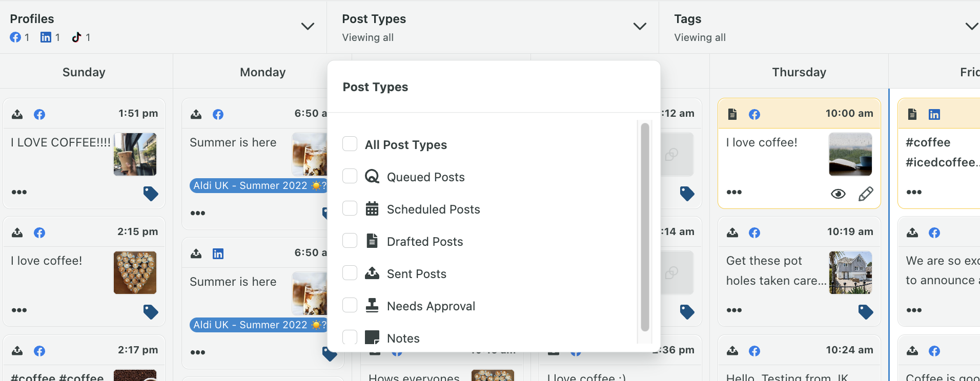980x381 pixels.
Task: Open the Tags filter chevron
Action: pyautogui.click(x=972, y=26)
